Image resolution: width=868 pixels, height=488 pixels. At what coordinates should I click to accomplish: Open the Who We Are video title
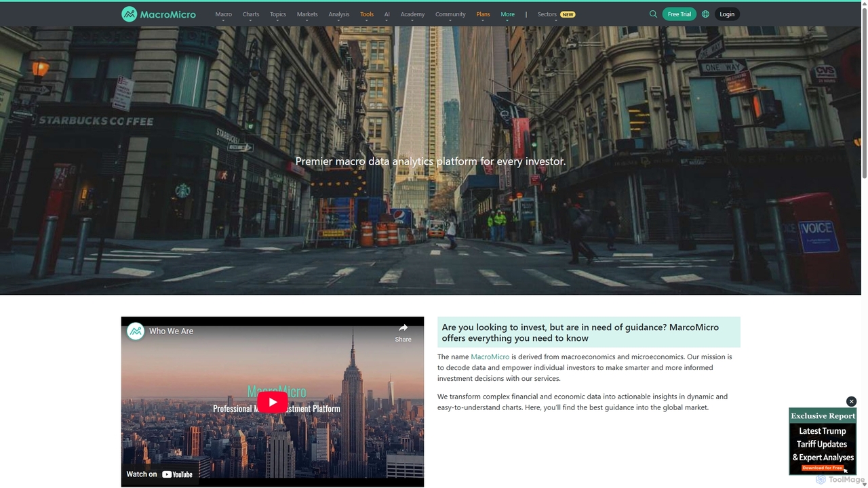pyautogui.click(x=171, y=331)
